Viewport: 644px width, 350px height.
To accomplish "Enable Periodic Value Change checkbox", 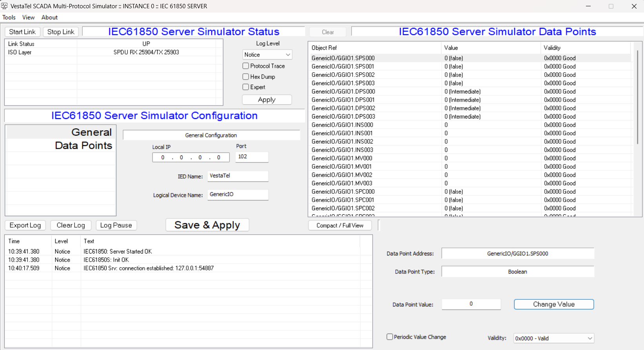I will 390,337.
